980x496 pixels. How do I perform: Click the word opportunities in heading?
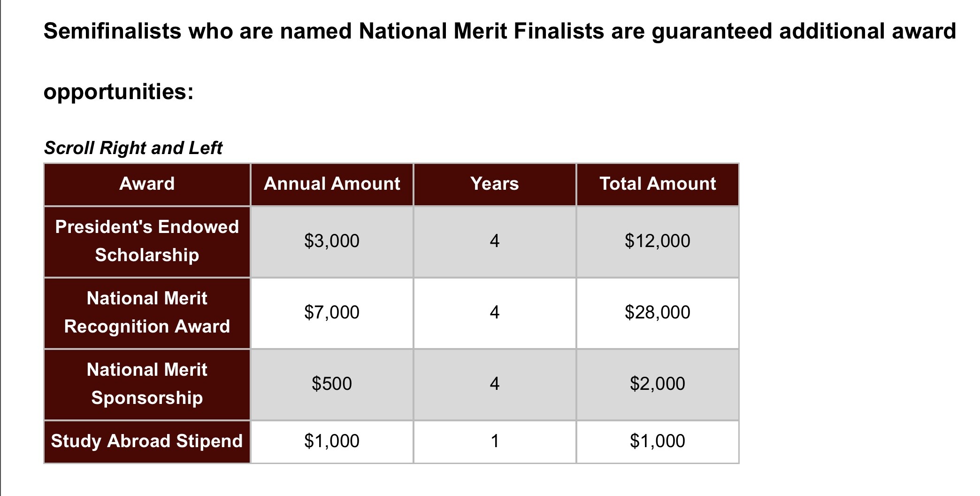[118, 92]
